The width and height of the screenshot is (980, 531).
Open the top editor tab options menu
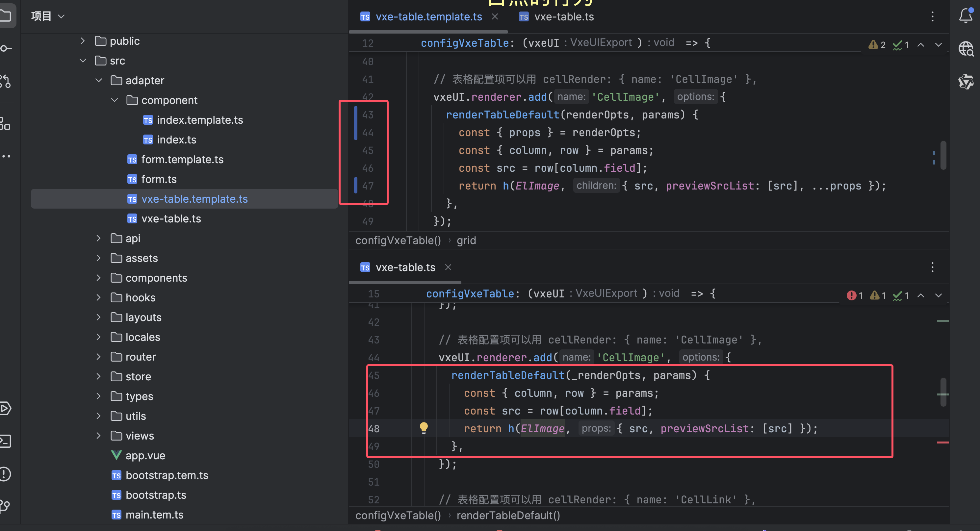tap(932, 16)
